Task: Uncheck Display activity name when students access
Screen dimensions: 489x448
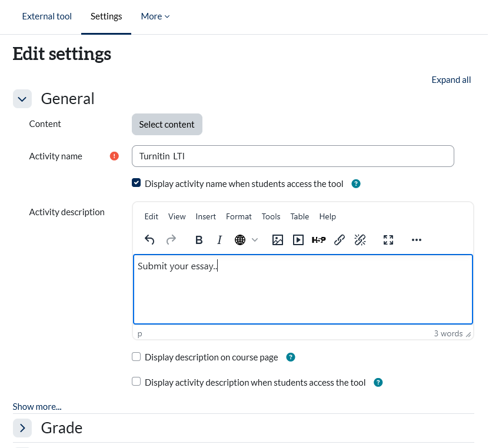Action: tap(137, 183)
